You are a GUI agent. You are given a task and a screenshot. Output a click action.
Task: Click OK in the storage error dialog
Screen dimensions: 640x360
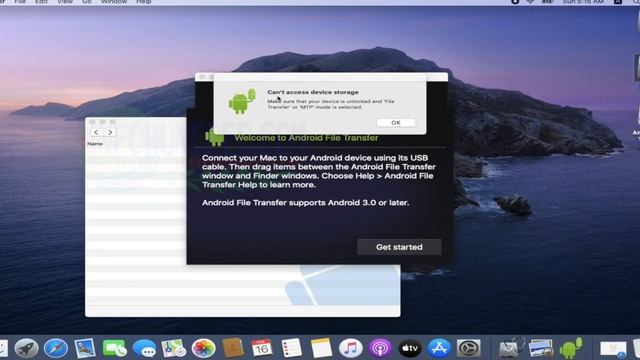pyautogui.click(x=396, y=122)
